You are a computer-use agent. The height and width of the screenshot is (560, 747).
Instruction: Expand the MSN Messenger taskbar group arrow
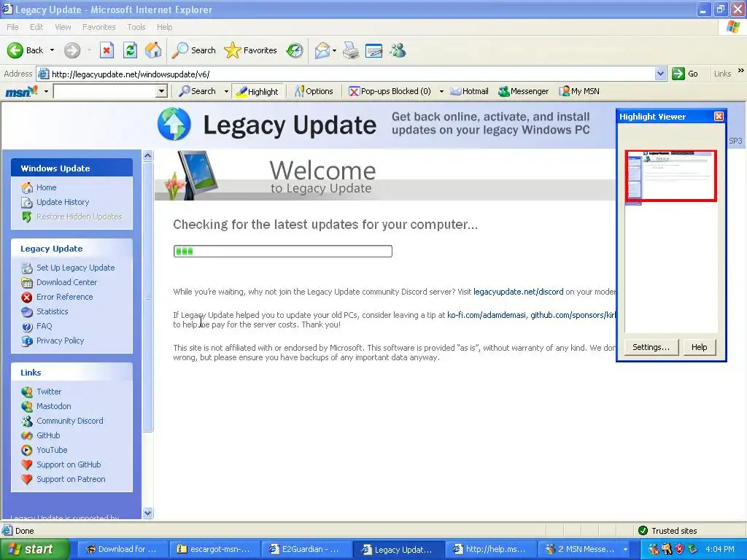[x=625, y=550]
